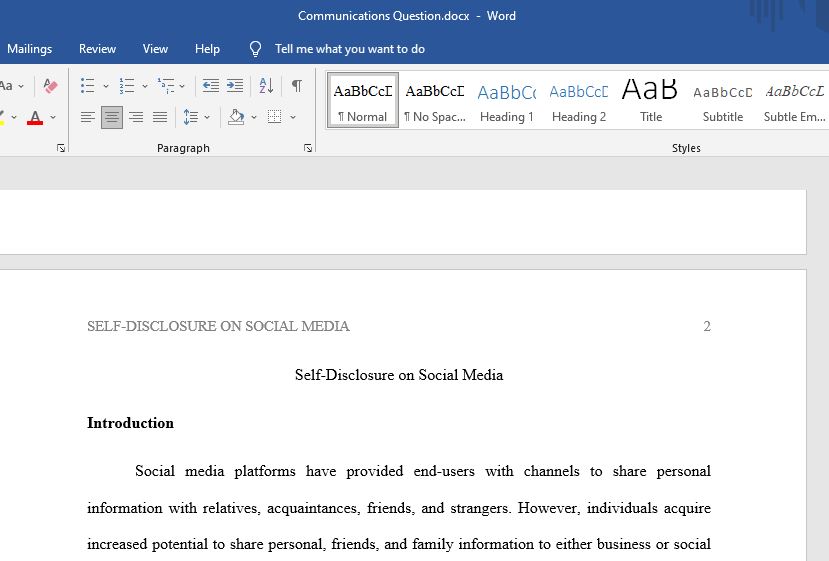Click the word However in the paragraph
Screen dimensions: 829x561
[548, 508]
